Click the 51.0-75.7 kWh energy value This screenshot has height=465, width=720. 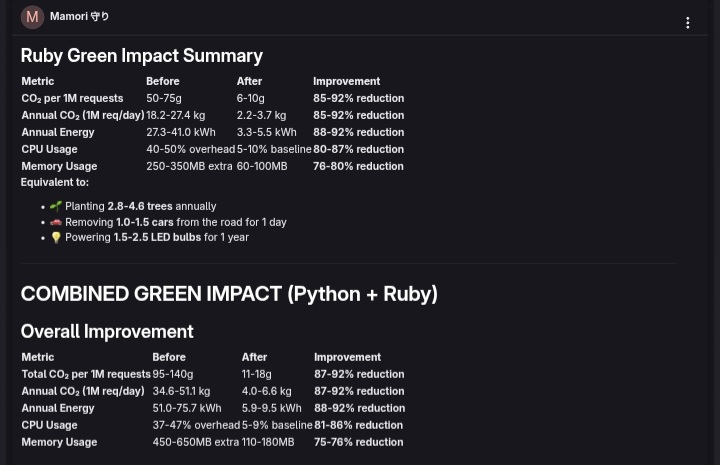[187, 408]
